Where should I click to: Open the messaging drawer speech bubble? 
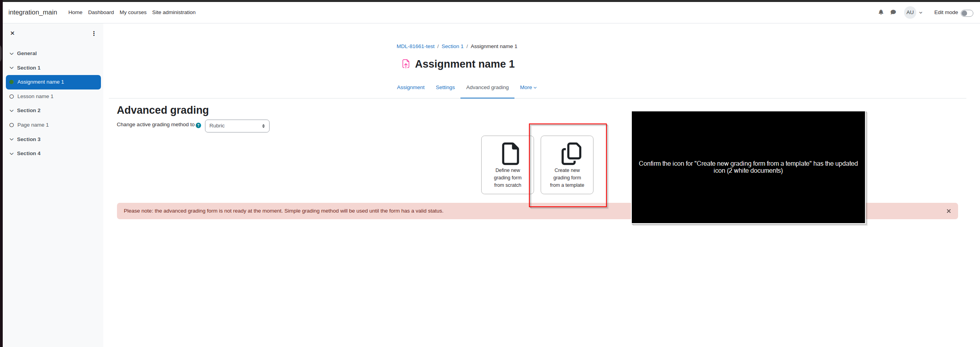click(893, 12)
